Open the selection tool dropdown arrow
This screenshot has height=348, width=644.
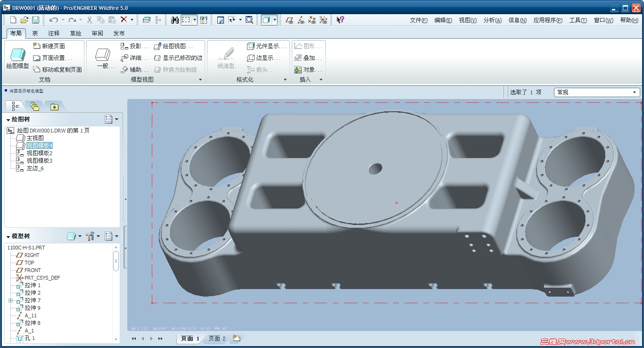(x=195, y=20)
